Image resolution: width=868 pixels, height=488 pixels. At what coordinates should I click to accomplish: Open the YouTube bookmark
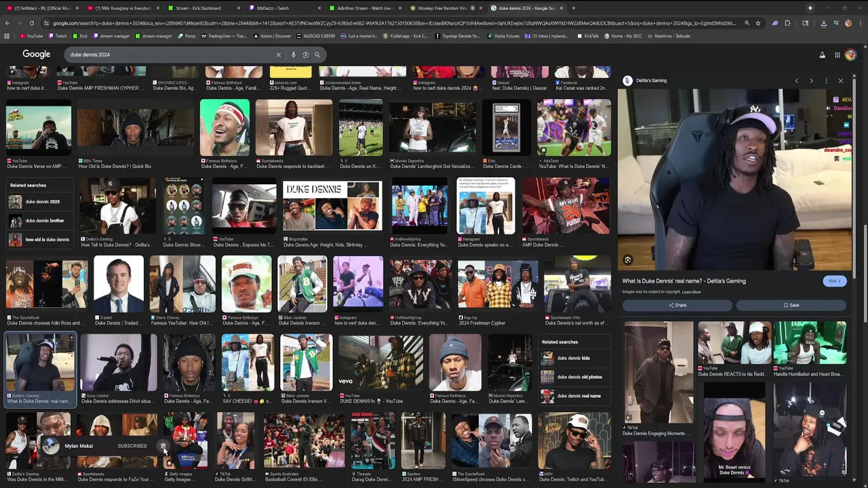point(31,36)
